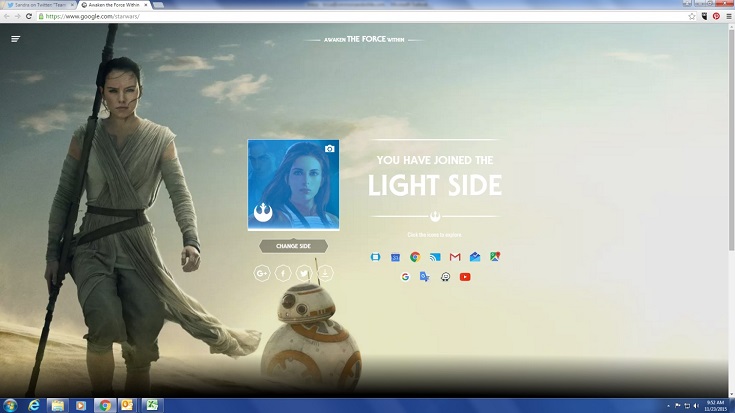Screen dimensions: 735x413
Task: Explore the Gmail icon
Action: tap(455, 257)
